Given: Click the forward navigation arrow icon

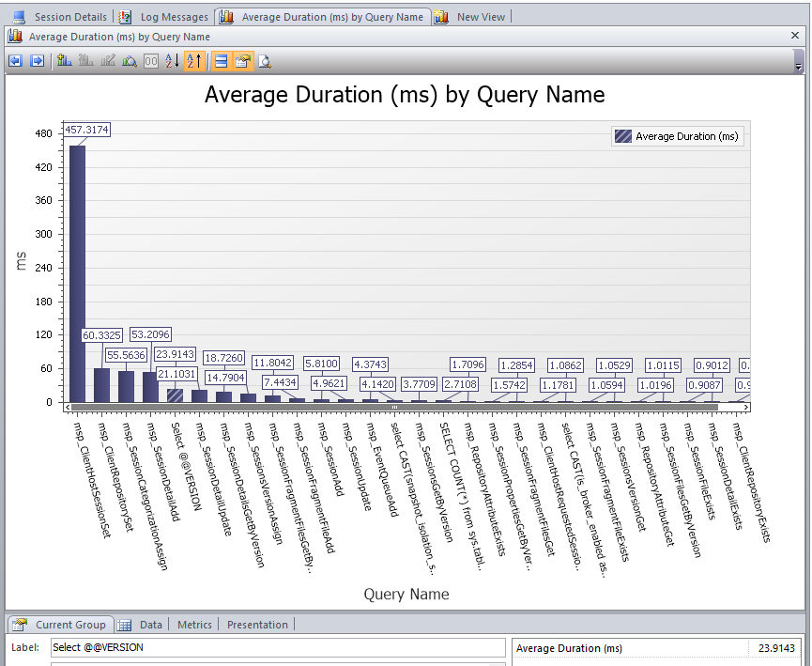Looking at the screenshot, I should 38,61.
